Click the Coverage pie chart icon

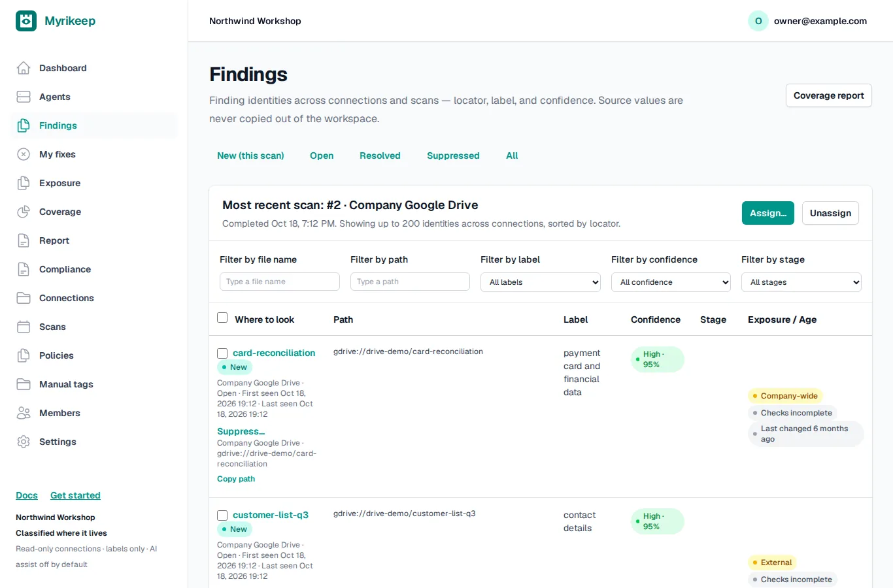pos(24,212)
